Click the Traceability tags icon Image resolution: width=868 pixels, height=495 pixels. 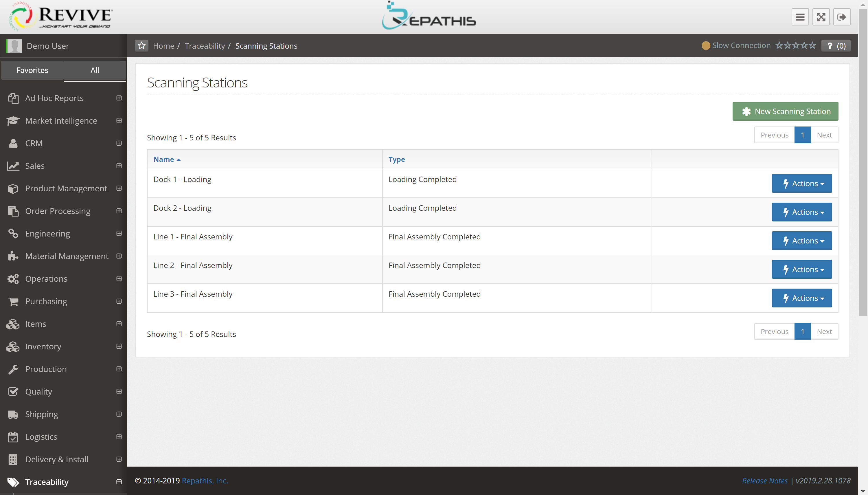(13, 482)
